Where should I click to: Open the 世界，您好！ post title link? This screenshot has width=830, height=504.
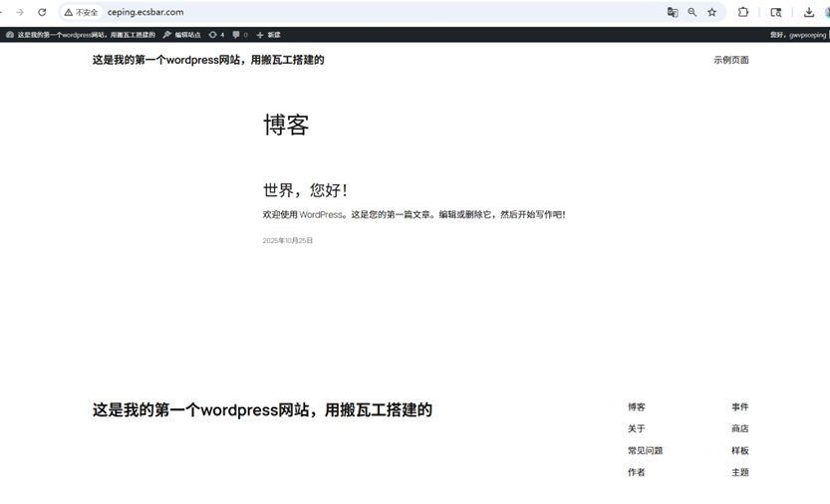coord(305,190)
